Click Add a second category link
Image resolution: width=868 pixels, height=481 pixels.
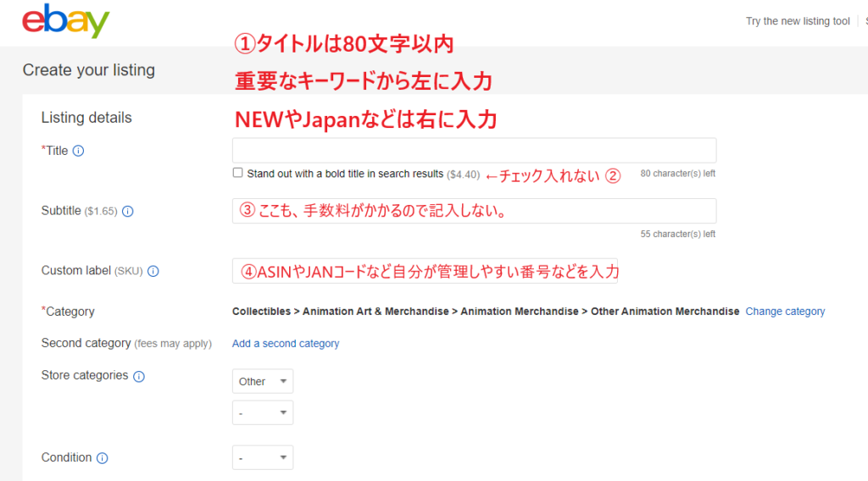(286, 343)
